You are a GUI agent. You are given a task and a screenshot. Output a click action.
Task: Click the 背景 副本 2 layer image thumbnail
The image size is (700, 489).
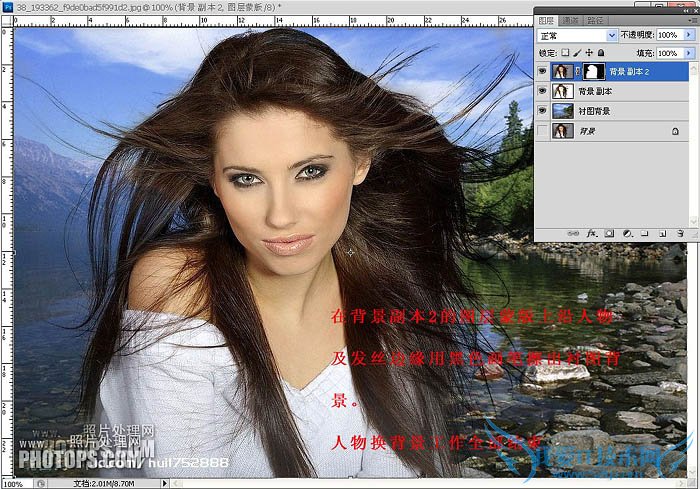(562, 71)
